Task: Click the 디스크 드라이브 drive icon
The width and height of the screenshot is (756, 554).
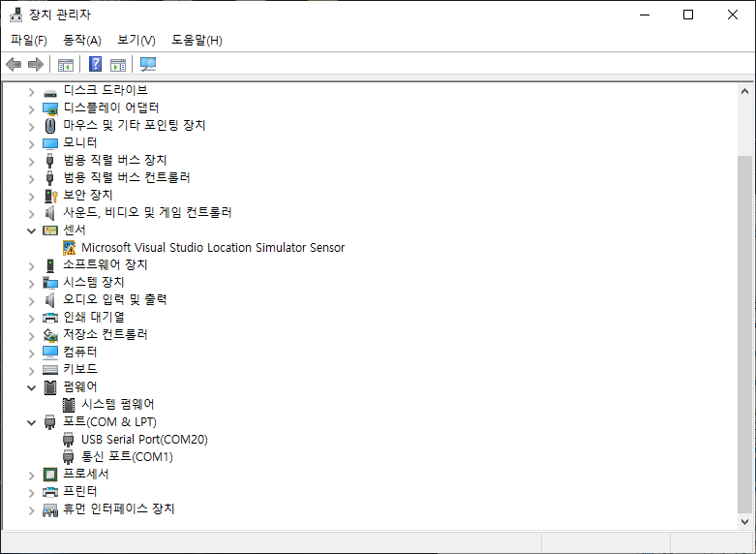Action: click(x=50, y=92)
